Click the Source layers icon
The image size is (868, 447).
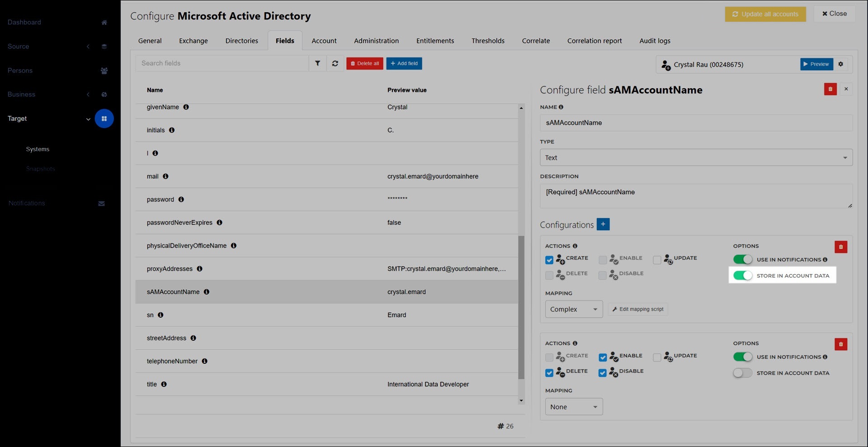pos(104,46)
